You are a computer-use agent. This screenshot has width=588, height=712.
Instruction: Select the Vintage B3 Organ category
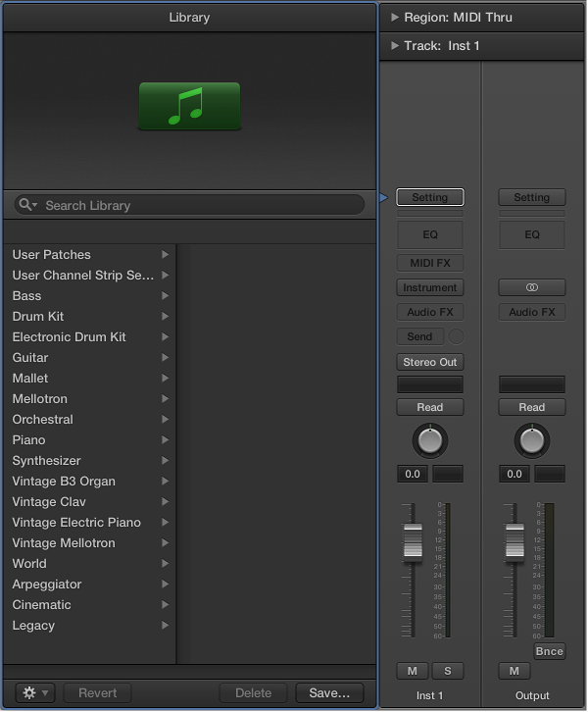click(90, 482)
